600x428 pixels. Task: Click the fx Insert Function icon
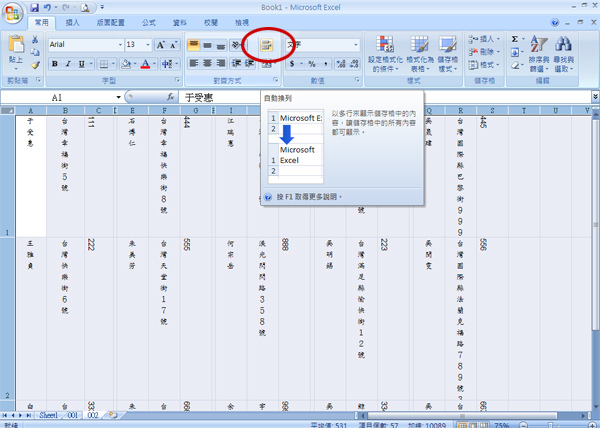170,97
